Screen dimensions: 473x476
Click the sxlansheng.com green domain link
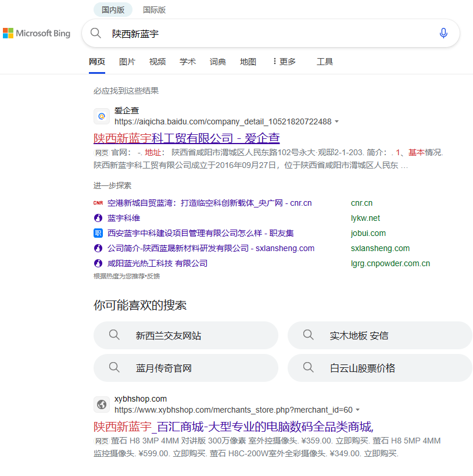[x=380, y=248]
